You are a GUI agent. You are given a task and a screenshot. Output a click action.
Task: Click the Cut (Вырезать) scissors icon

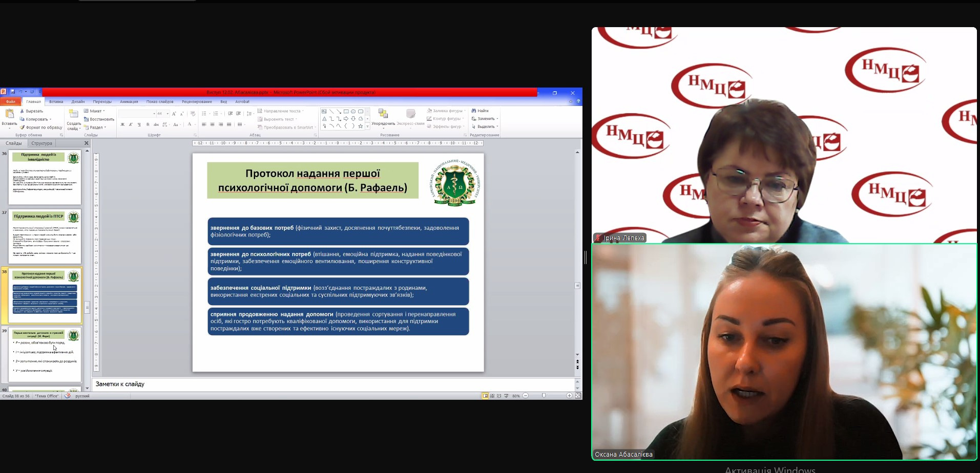(23, 111)
